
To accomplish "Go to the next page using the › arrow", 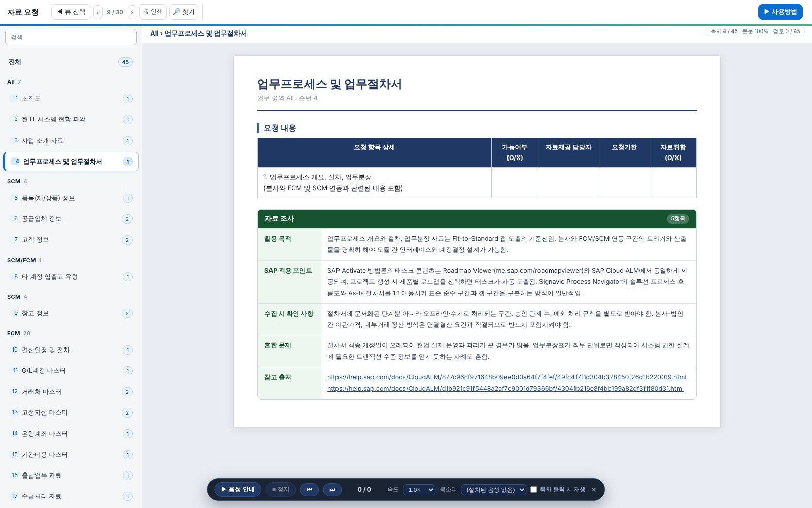I will pyautogui.click(x=132, y=12).
